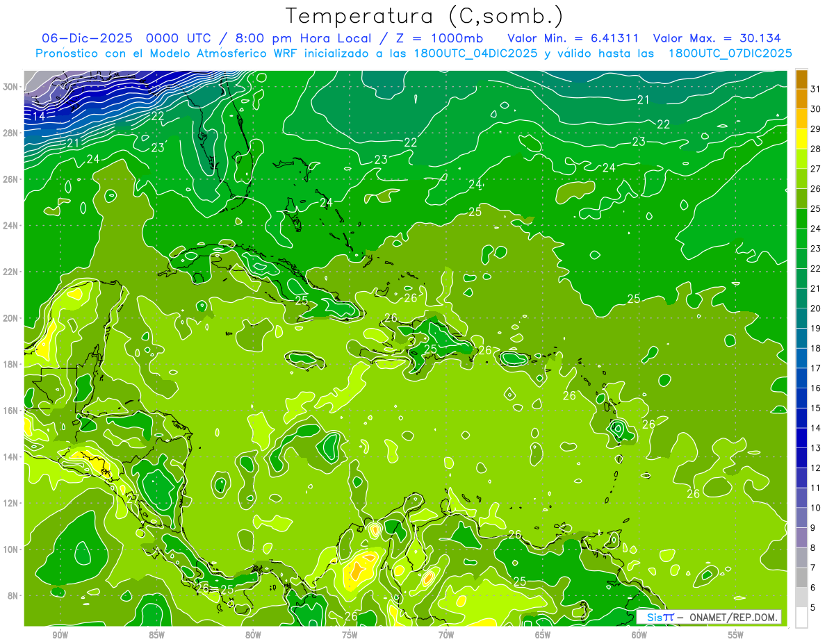Click the "1800UTC_07DIC2025" valid-until time text

click(x=730, y=53)
